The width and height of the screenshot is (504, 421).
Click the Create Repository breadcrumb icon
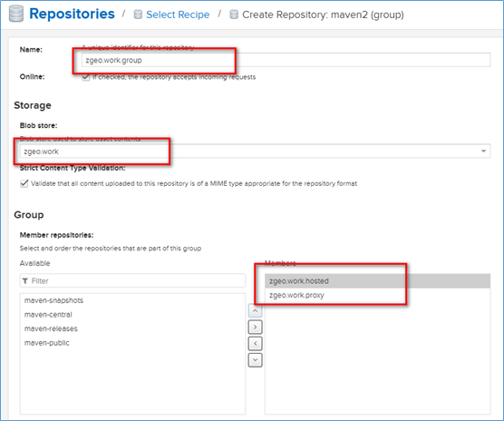234,15
